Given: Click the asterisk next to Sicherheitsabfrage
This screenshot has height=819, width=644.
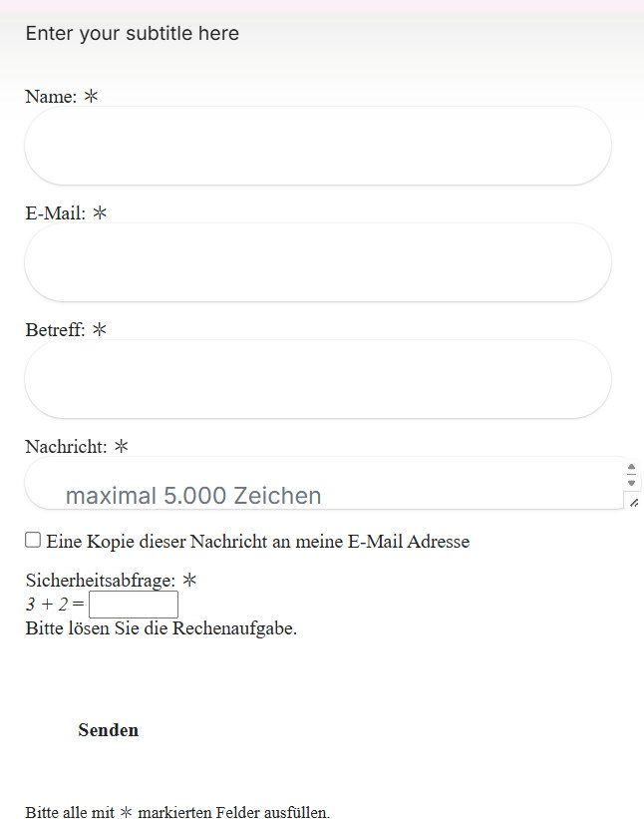Looking at the screenshot, I should [x=189, y=580].
